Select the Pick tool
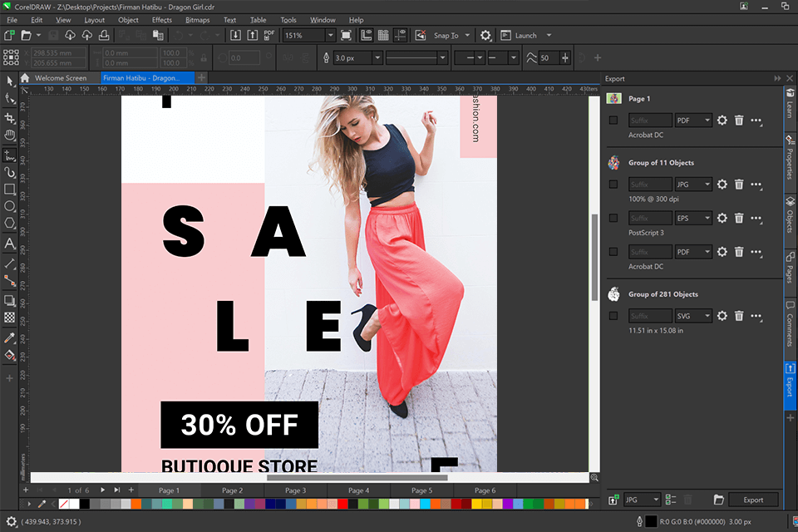The width and height of the screenshot is (798, 532). click(x=10, y=81)
